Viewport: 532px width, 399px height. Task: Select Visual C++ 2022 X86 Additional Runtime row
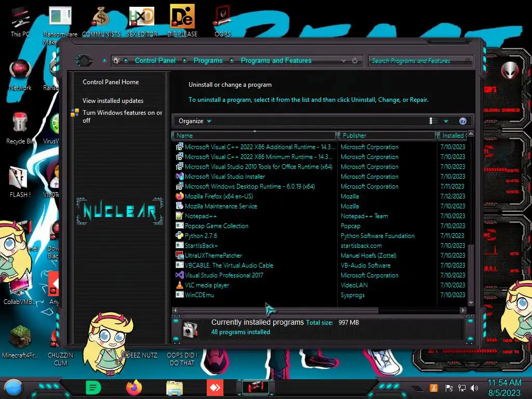click(321, 147)
